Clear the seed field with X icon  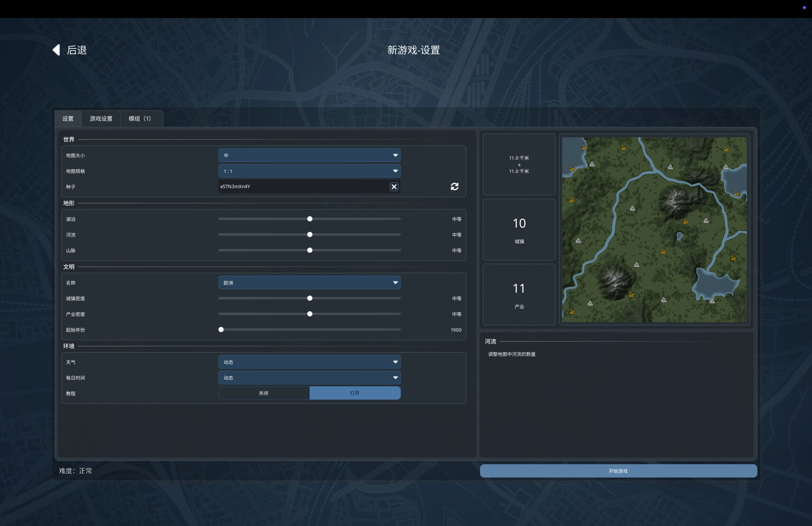click(x=394, y=187)
